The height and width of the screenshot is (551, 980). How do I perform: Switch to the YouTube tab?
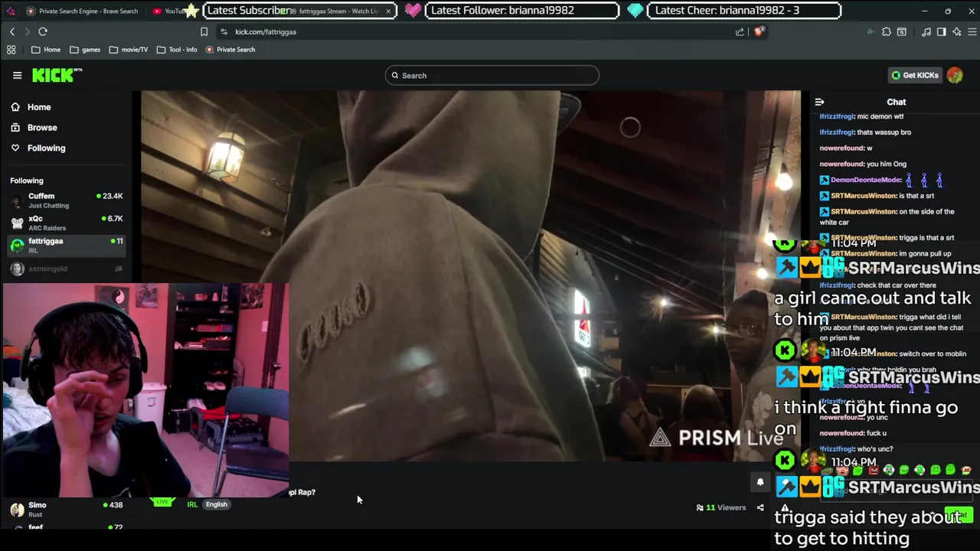[170, 11]
